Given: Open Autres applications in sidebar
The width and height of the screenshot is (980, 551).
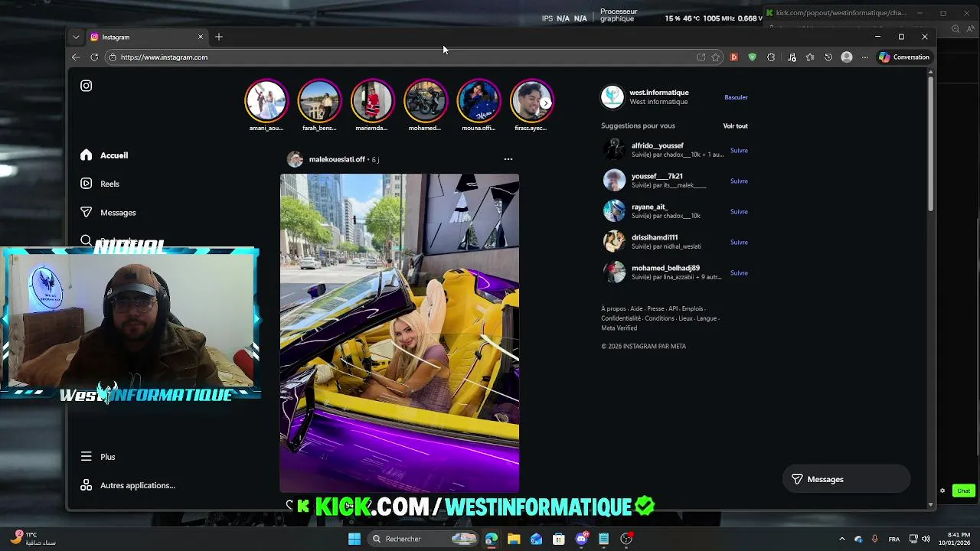Looking at the screenshot, I should pos(128,485).
